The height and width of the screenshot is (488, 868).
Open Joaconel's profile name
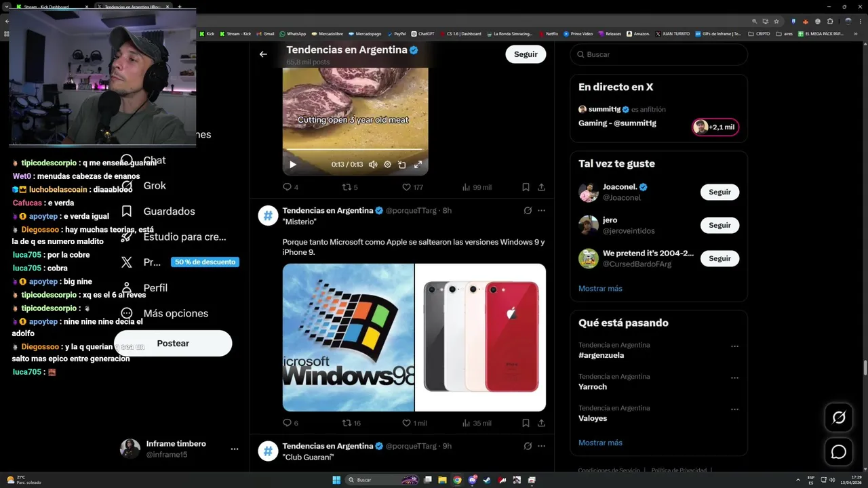[620, 187]
